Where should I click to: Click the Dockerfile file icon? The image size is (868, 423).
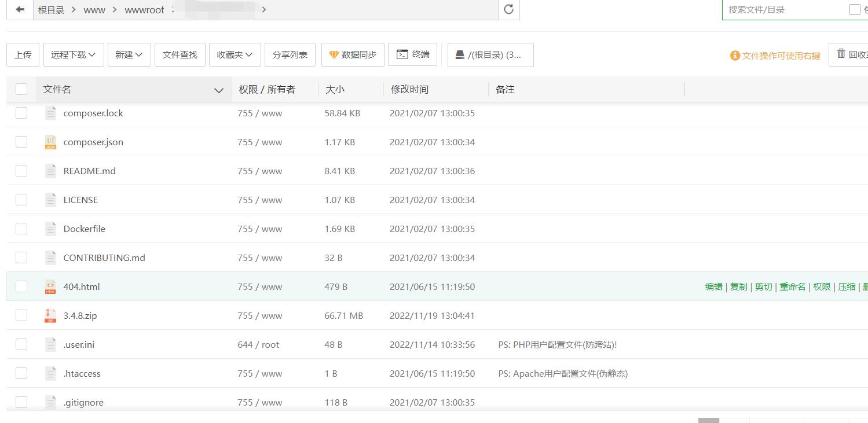pos(50,229)
